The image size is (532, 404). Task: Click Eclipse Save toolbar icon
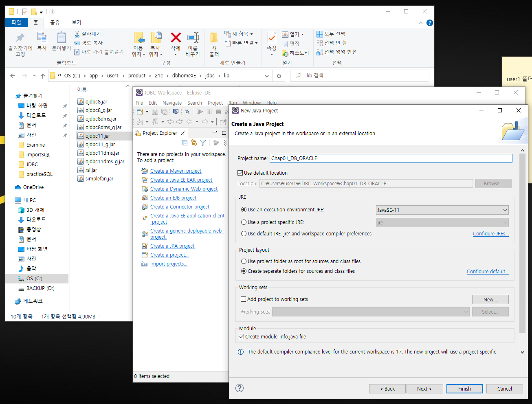(x=155, y=112)
